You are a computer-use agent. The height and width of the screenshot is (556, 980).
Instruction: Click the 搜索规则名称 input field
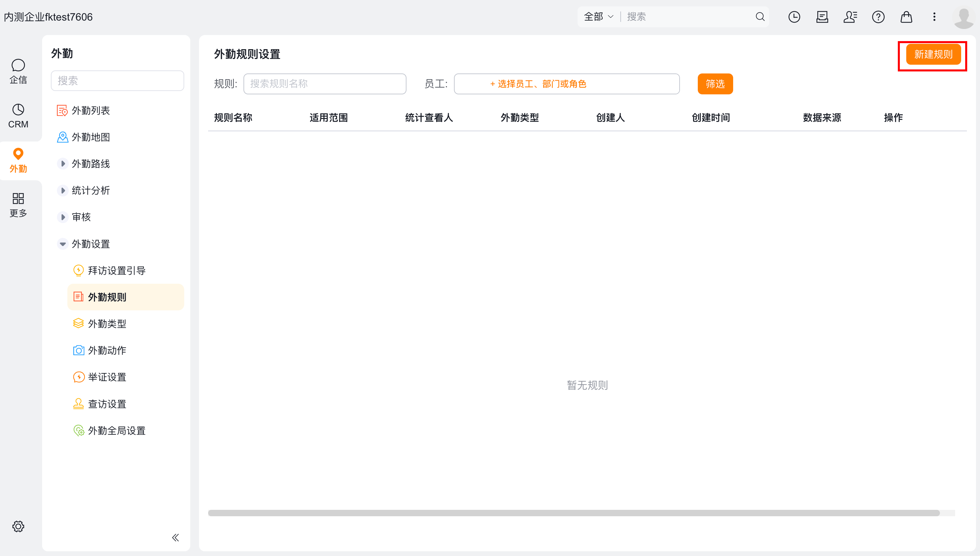pos(325,84)
